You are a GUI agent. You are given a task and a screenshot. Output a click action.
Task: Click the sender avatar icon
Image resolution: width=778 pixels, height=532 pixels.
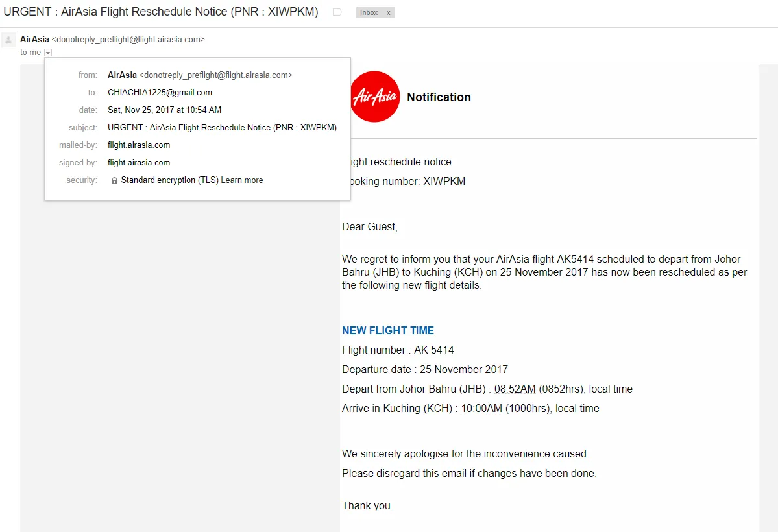pos(8,40)
